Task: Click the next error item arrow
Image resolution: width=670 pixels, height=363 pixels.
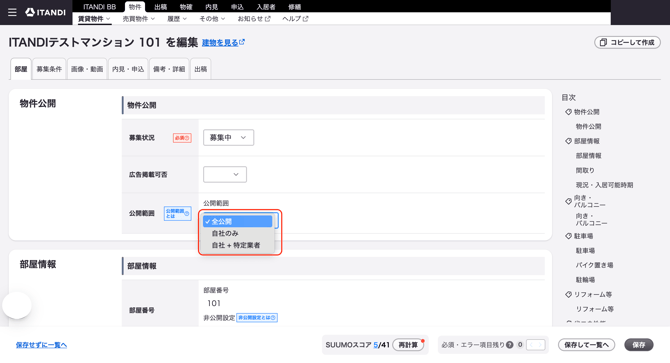Action: (540, 345)
